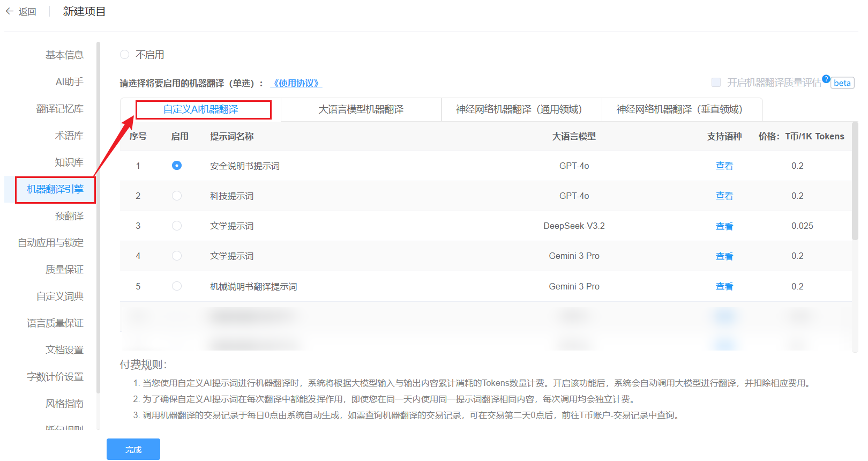Click the help question mark icon
This screenshot has height=461, width=868.
click(826, 79)
